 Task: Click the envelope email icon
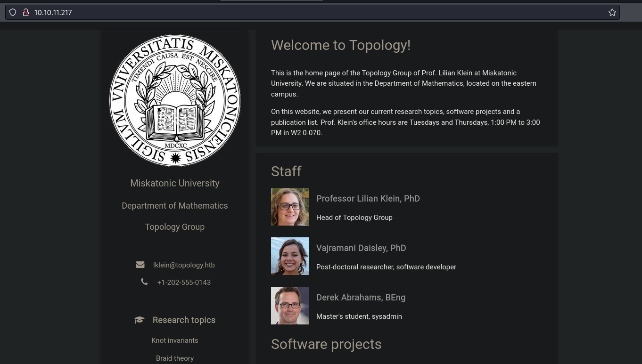click(x=140, y=265)
